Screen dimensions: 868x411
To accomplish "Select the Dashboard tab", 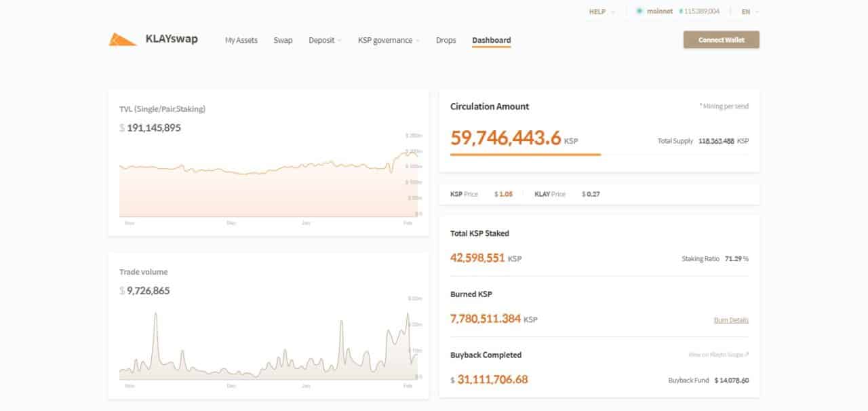I will tap(492, 40).
